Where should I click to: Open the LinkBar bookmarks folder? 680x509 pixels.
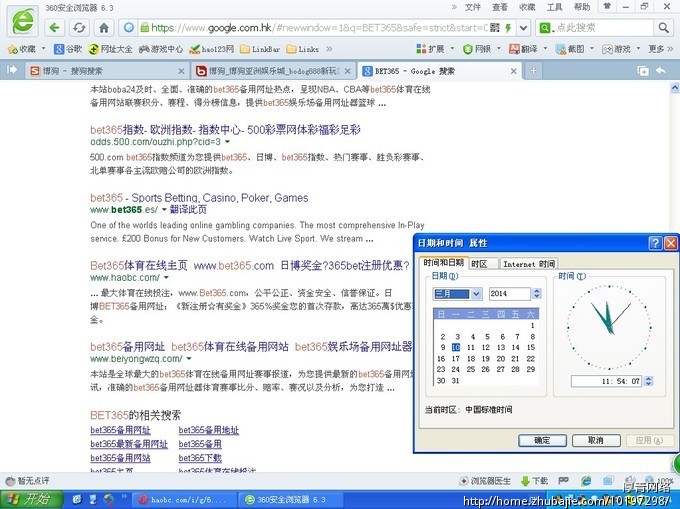[x=260, y=49]
